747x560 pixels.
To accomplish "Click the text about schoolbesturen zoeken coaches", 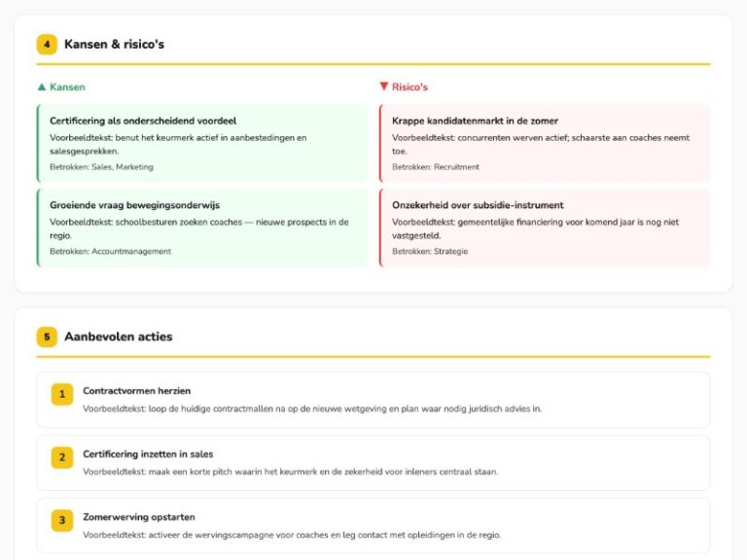I will click(x=199, y=228).
